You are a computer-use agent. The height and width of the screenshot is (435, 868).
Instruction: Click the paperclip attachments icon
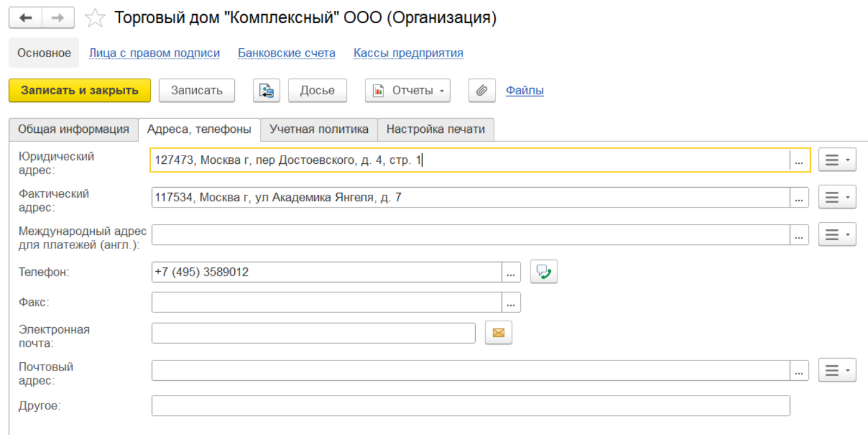482,91
